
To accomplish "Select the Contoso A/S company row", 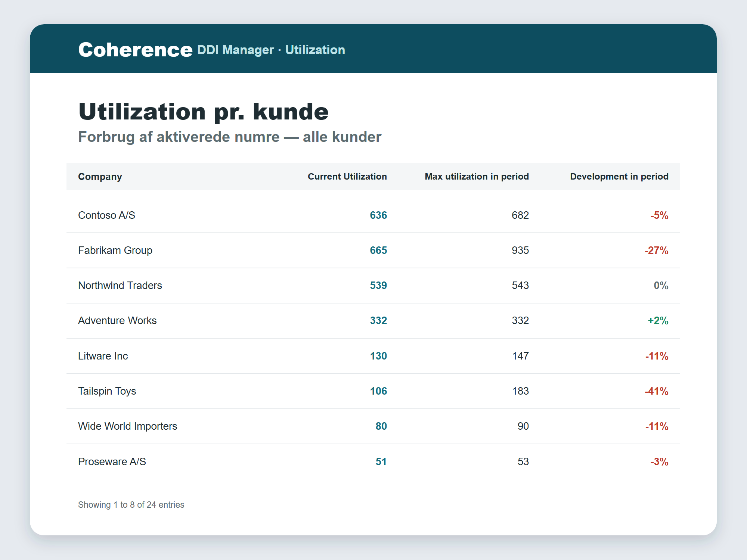I will 373,215.
